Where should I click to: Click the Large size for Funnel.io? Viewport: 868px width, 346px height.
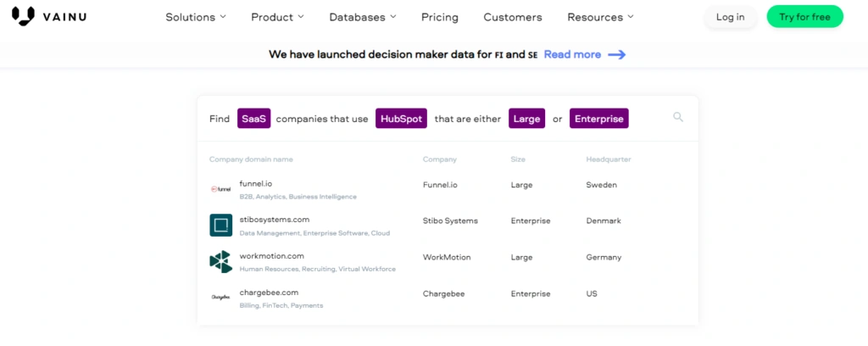point(521,185)
